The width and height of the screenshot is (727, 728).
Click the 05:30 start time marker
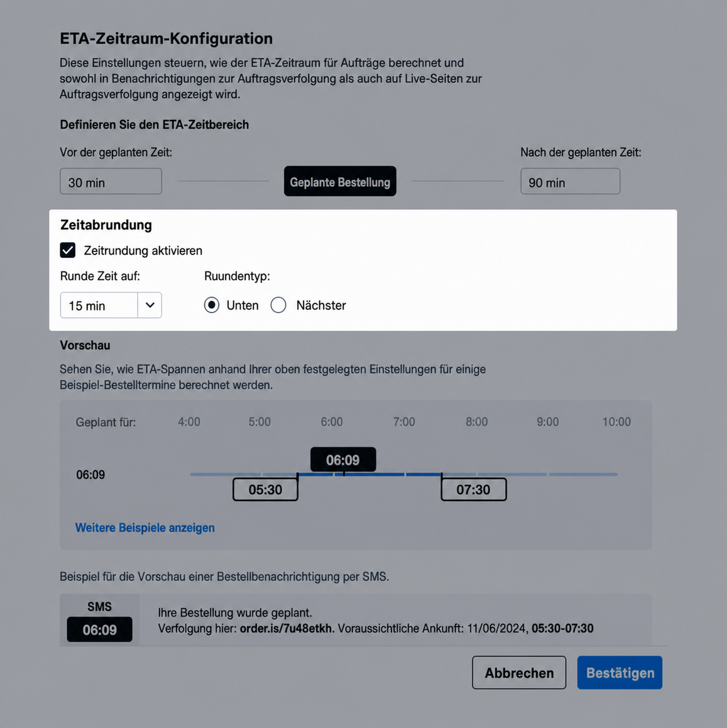point(265,489)
